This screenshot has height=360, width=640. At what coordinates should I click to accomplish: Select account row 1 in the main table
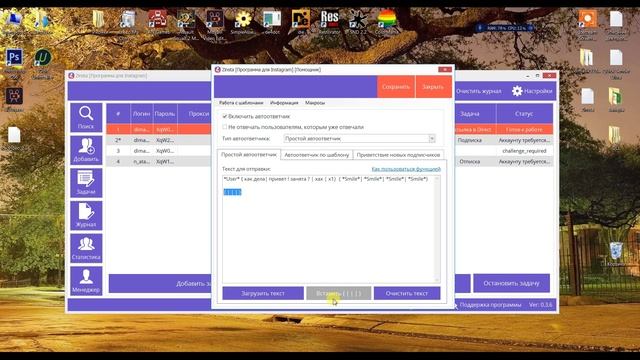click(x=159, y=129)
